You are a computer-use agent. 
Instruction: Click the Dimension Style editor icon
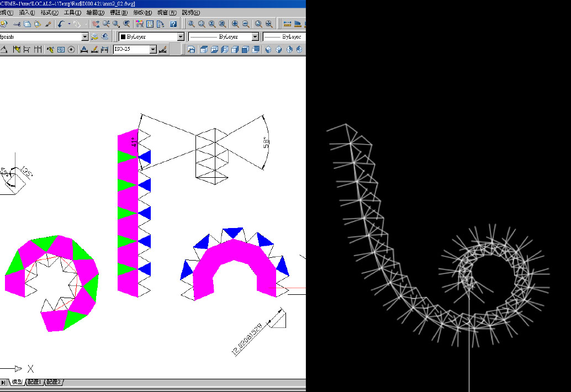[x=162, y=50]
